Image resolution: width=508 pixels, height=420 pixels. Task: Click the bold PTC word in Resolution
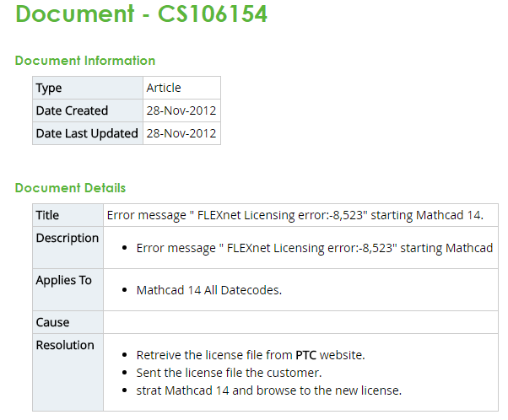coord(306,355)
